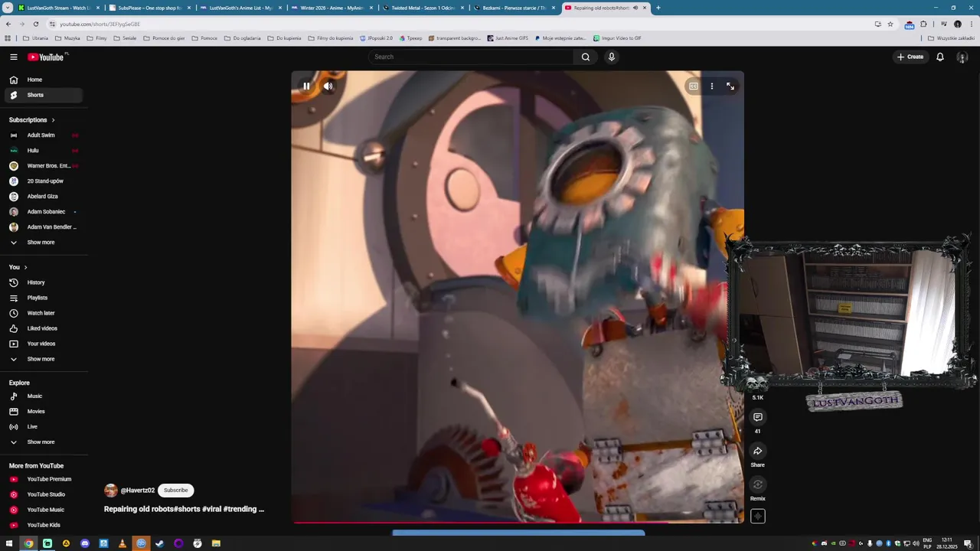This screenshot has height=551, width=980.
Task: Open the Adult Swim channel
Action: (x=44, y=135)
